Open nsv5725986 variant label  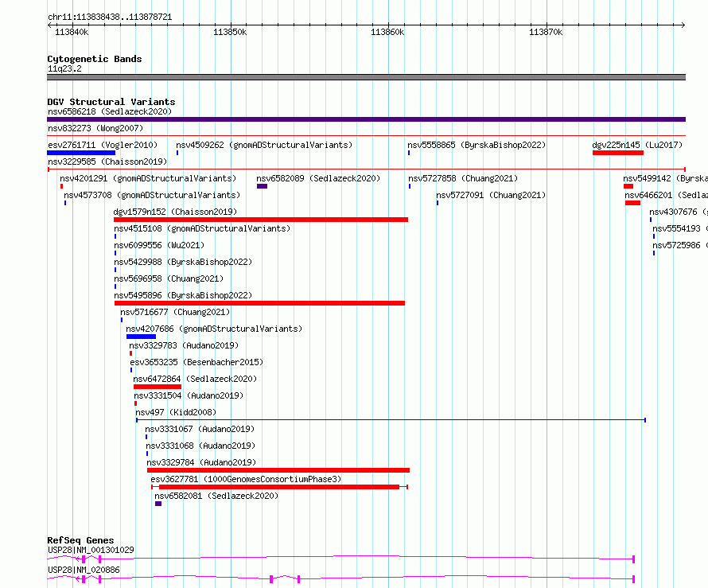[x=680, y=245]
